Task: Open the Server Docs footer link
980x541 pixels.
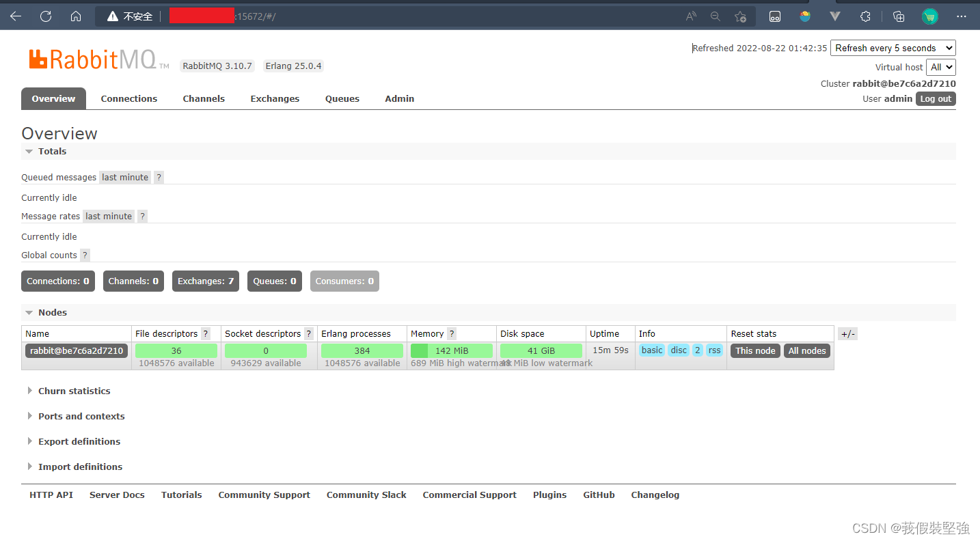Action: point(117,495)
